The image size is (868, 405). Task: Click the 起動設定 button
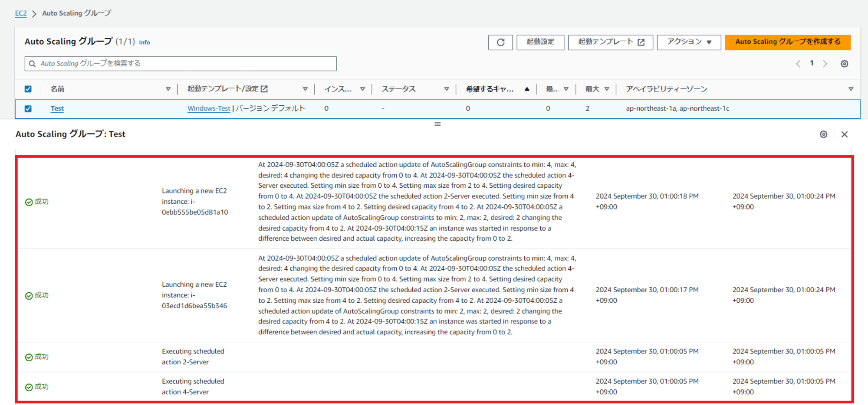540,42
